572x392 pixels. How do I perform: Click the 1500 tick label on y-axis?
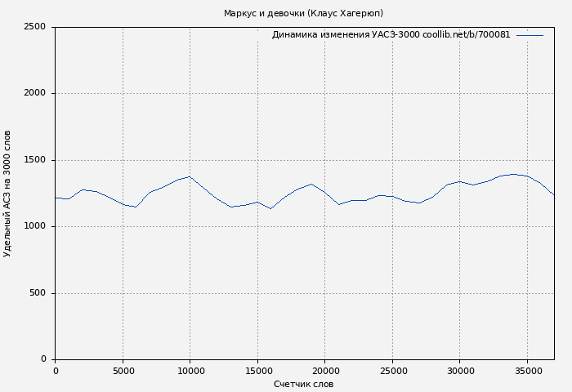tap(34, 160)
